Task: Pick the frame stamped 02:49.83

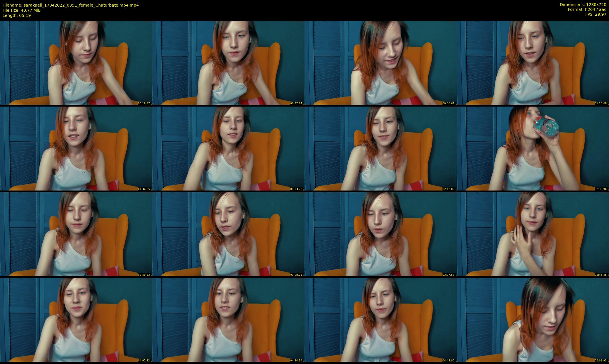Action: click(x=75, y=234)
